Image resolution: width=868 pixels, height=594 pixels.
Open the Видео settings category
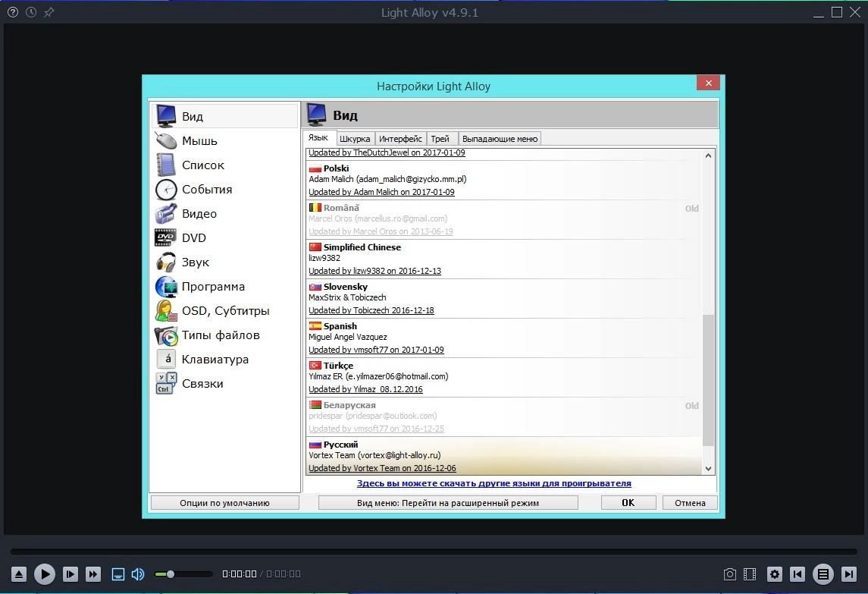(x=224, y=214)
